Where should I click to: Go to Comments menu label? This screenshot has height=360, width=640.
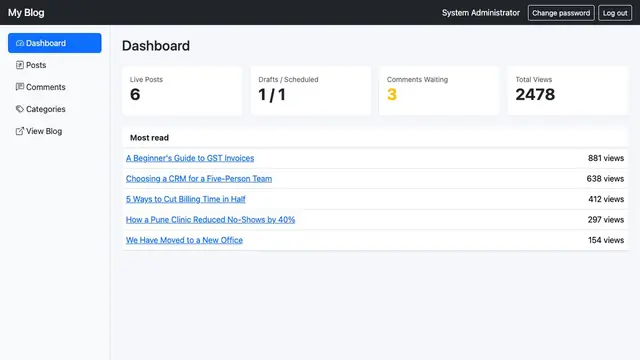click(46, 87)
